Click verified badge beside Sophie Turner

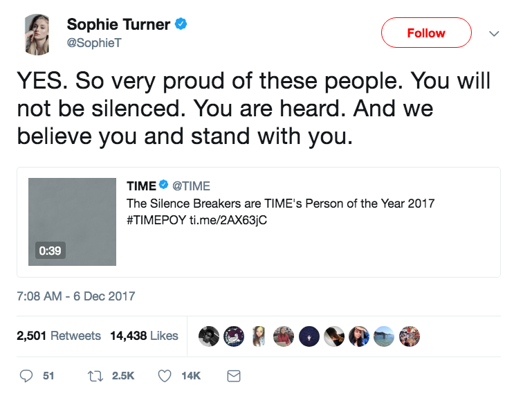click(181, 25)
